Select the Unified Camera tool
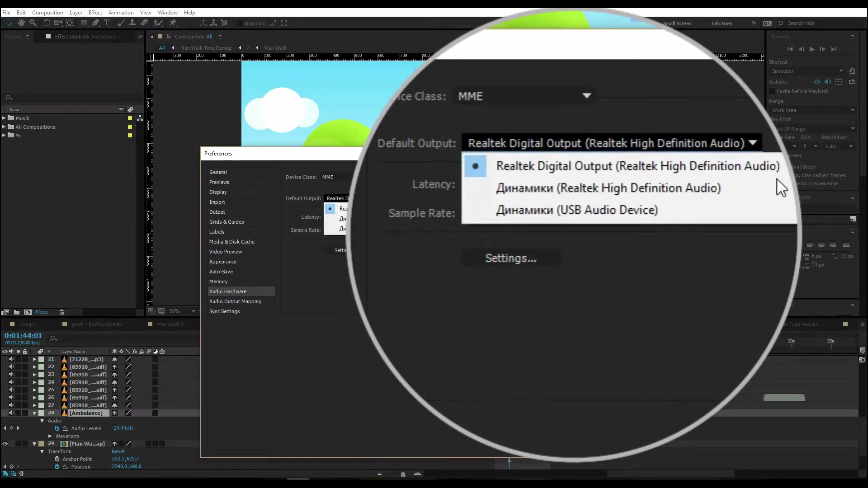 [58, 23]
